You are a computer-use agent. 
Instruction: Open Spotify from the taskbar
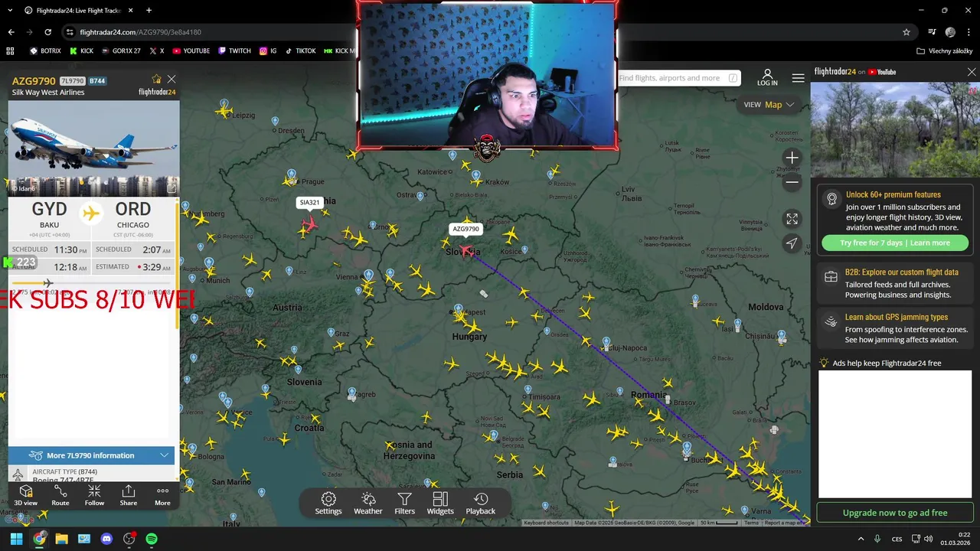click(152, 539)
